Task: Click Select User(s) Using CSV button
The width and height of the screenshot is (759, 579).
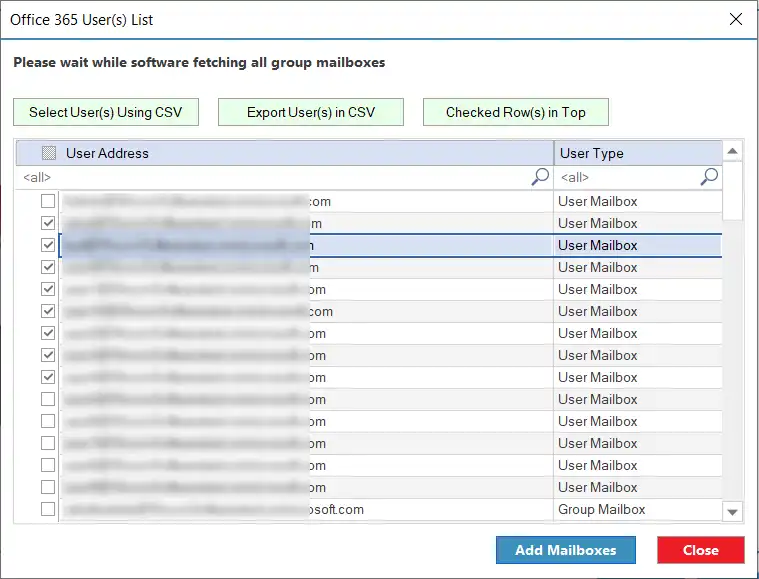Action: pyautogui.click(x=106, y=112)
